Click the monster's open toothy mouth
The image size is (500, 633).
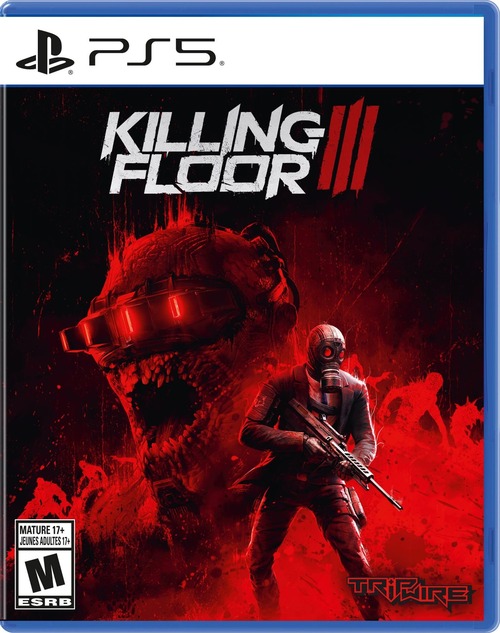pos(163,400)
